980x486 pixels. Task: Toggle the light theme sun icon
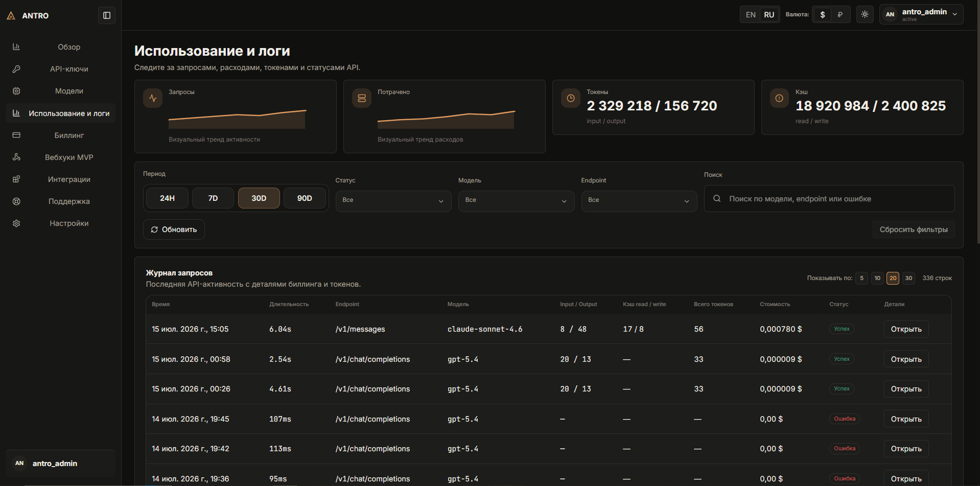coord(865,14)
